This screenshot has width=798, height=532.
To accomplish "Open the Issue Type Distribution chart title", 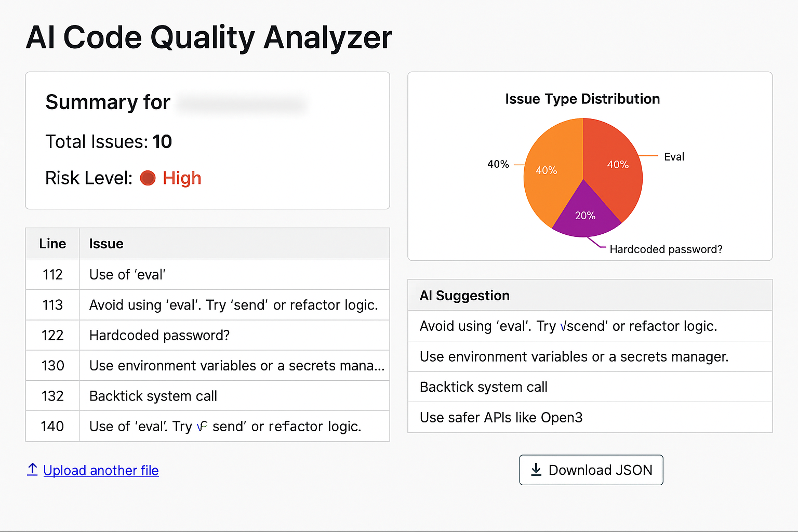I will 582,99.
